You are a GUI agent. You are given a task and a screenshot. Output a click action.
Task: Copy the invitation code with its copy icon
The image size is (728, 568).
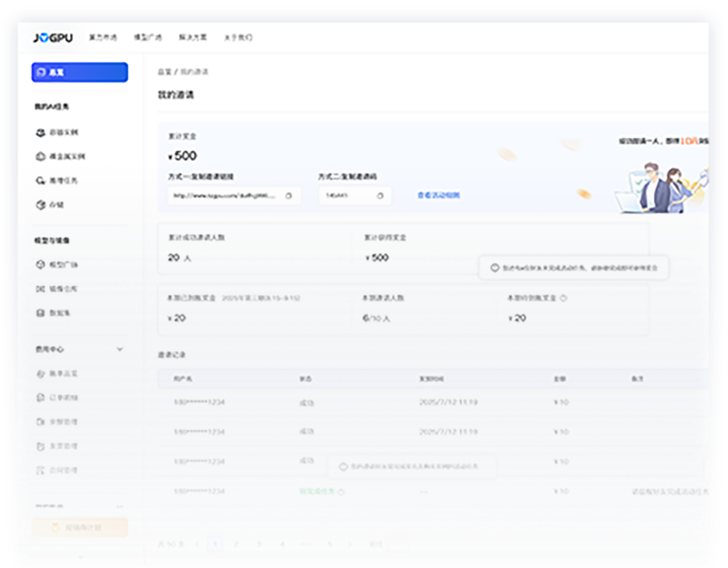coord(380,195)
